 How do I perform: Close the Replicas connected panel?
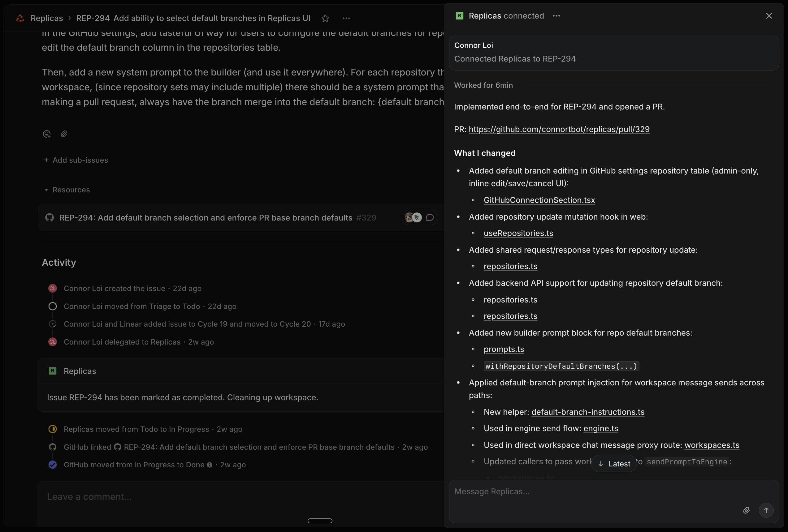[769, 16]
